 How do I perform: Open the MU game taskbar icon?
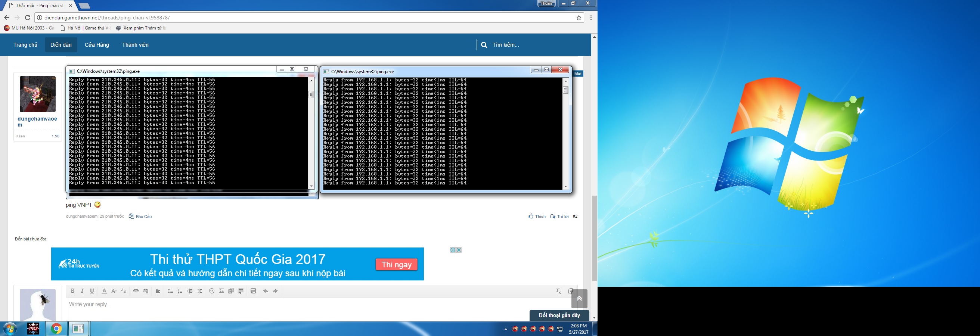(x=34, y=329)
